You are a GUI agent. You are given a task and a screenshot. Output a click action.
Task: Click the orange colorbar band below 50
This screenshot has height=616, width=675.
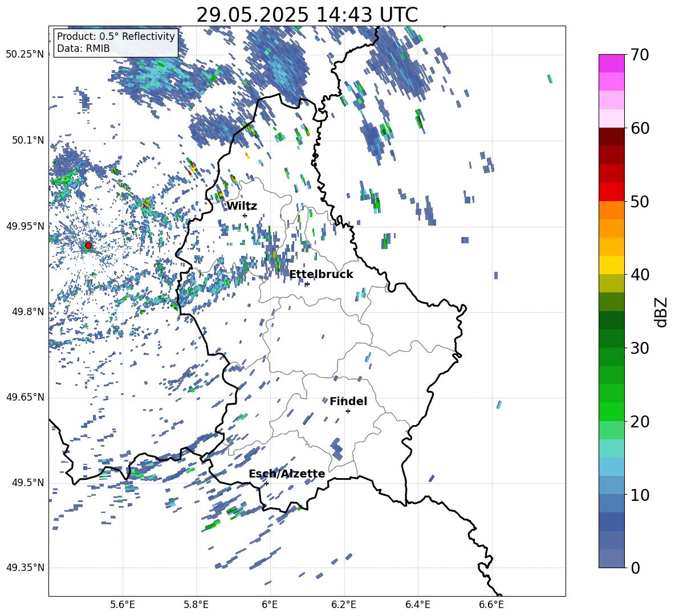[x=611, y=210]
